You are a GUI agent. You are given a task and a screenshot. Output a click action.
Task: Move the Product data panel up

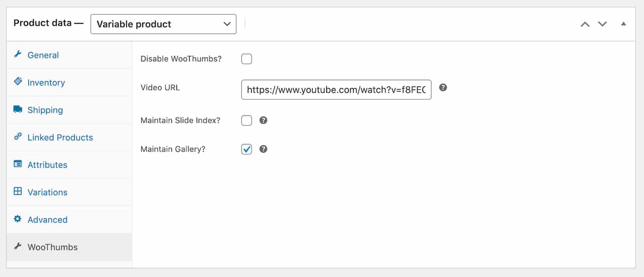point(585,24)
